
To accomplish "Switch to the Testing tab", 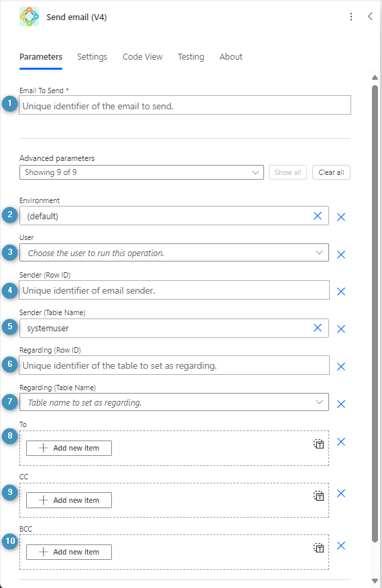I will pyautogui.click(x=191, y=56).
